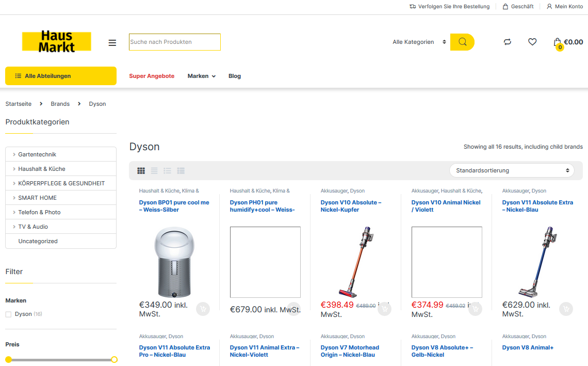Switch to table list view layout
The image size is (588, 366).
coord(181,171)
